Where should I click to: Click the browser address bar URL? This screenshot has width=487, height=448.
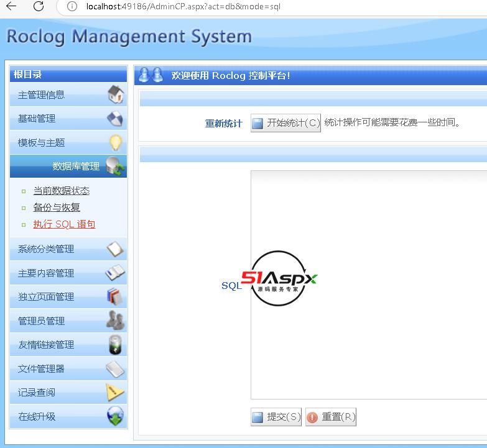pos(183,6)
